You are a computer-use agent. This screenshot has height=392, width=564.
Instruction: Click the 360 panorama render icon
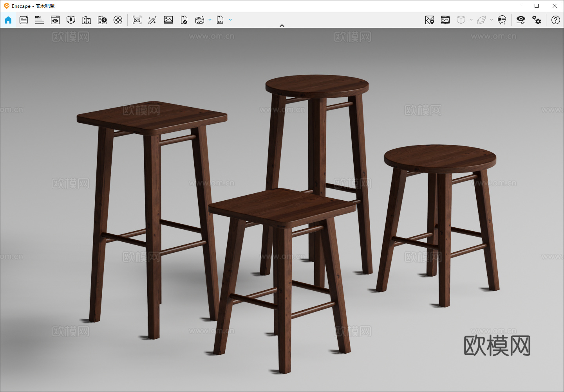coord(200,20)
